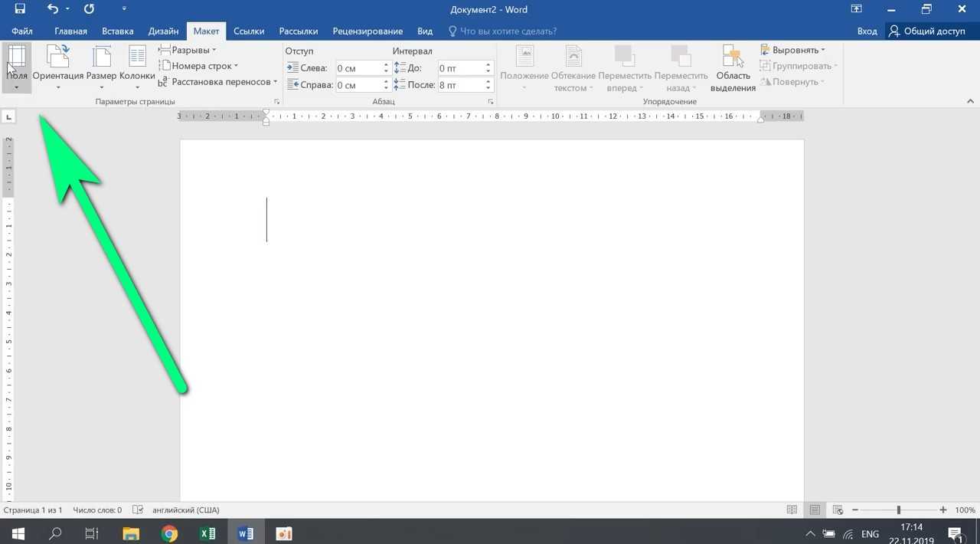Open Customize Quick Access Toolbar dropdown
This screenshot has height=544, width=980.
pos(124,10)
